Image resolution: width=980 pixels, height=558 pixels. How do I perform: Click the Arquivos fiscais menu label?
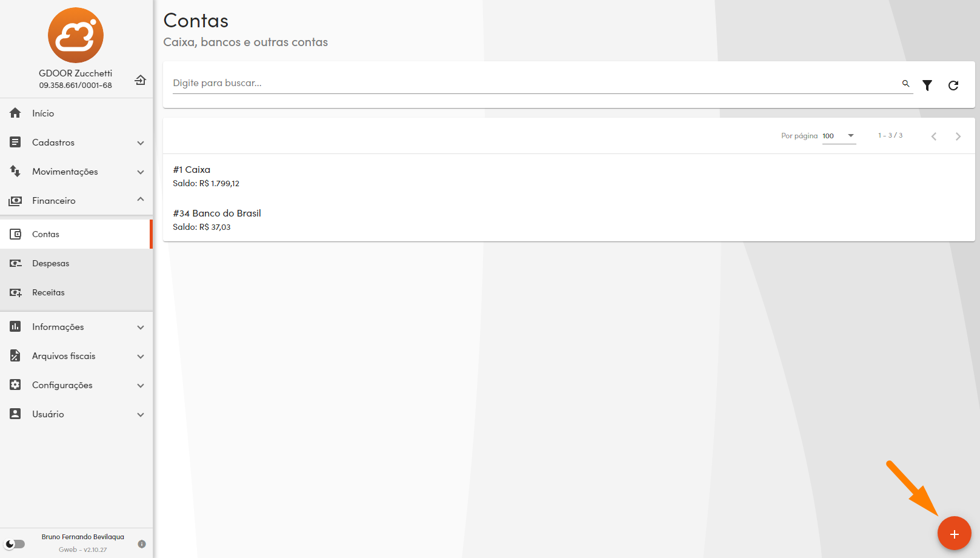(64, 356)
